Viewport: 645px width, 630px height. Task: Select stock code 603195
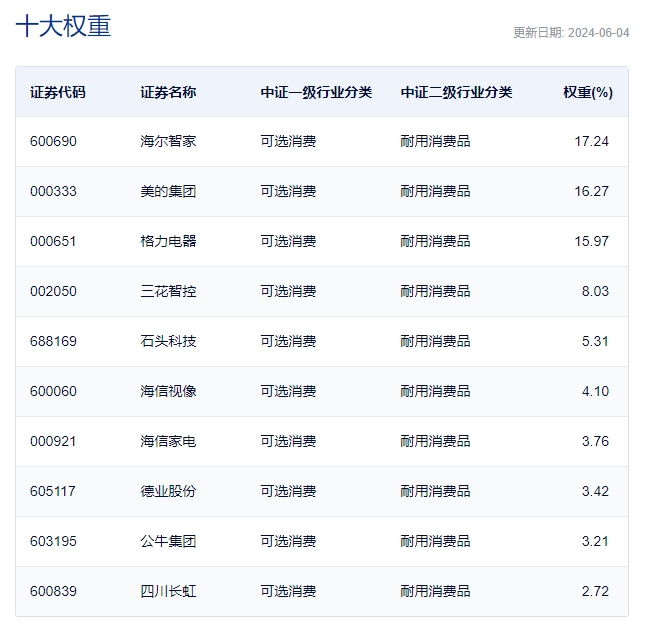(53, 542)
